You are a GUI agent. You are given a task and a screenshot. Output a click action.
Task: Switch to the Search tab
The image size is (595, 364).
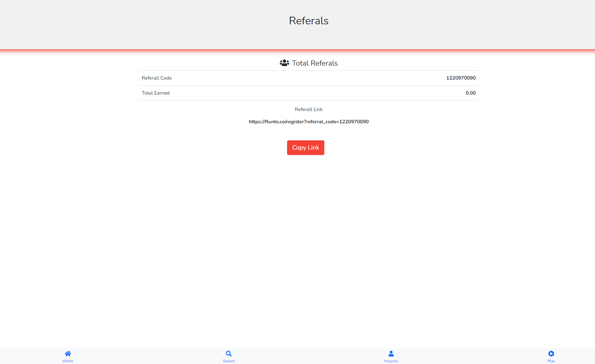[x=229, y=357]
